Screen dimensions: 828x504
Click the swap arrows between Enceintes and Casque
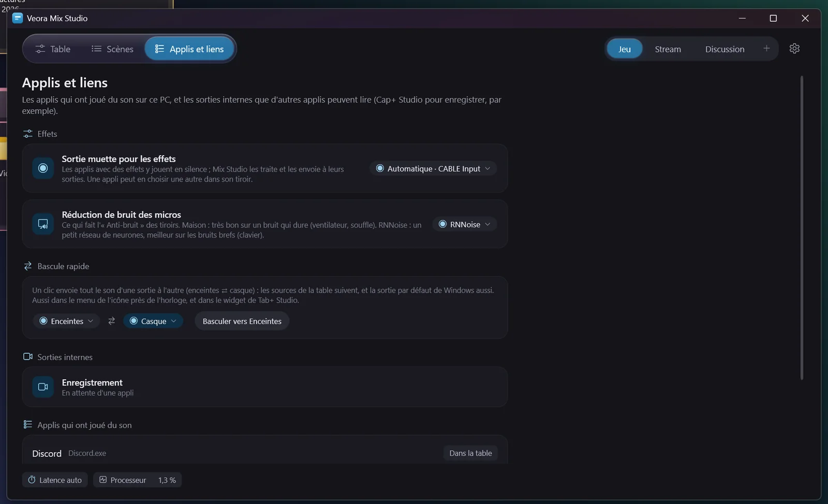tap(111, 321)
